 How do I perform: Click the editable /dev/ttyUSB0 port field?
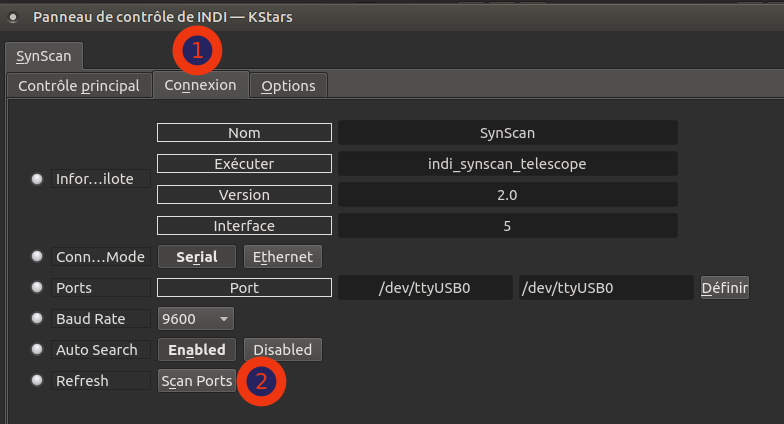point(607,288)
